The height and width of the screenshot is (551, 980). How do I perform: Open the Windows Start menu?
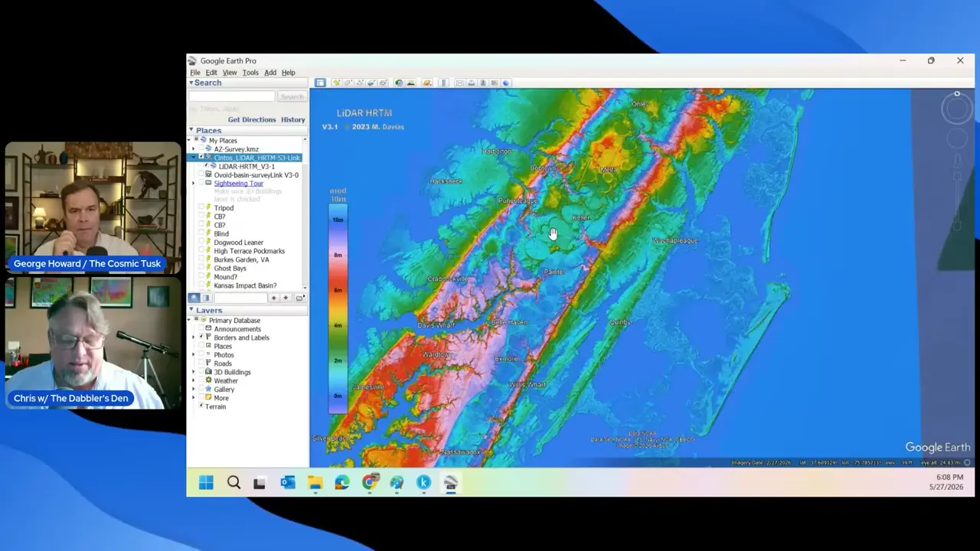(x=206, y=482)
